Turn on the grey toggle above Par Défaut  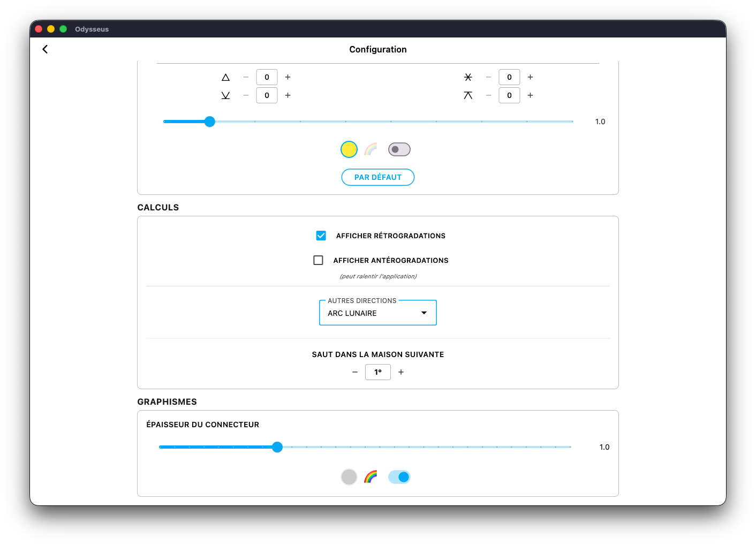[x=399, y=149]
